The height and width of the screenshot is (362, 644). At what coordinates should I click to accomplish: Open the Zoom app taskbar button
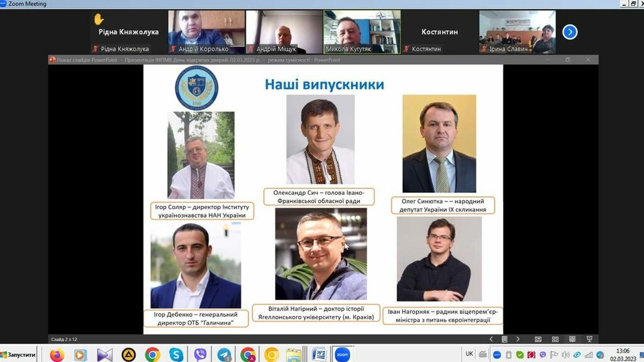click(343, 354)
